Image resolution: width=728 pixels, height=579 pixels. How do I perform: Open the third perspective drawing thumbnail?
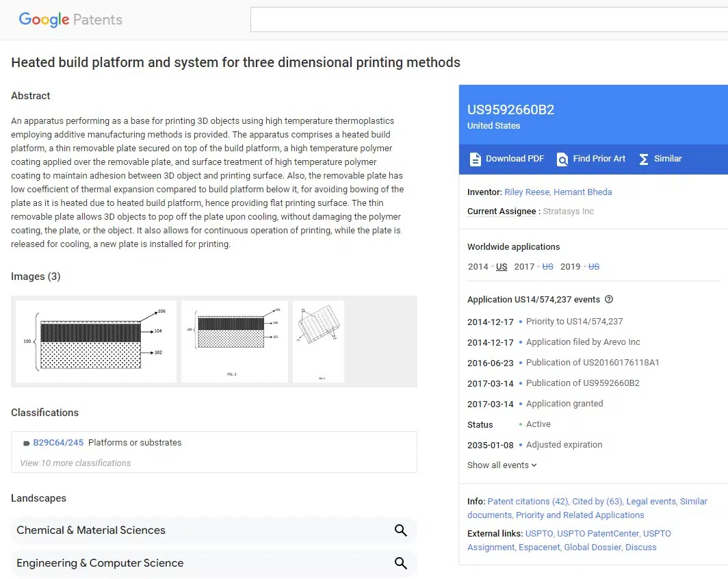[319, 342]
